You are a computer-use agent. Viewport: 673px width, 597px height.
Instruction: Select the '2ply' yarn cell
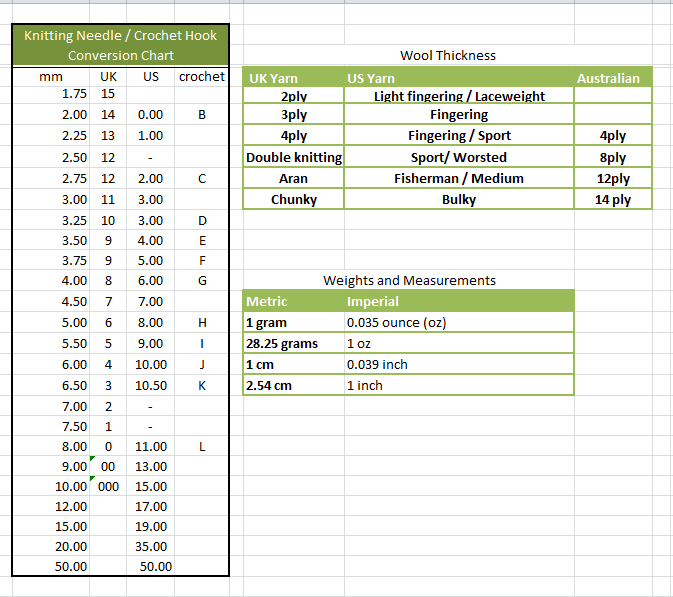(294, 95)
